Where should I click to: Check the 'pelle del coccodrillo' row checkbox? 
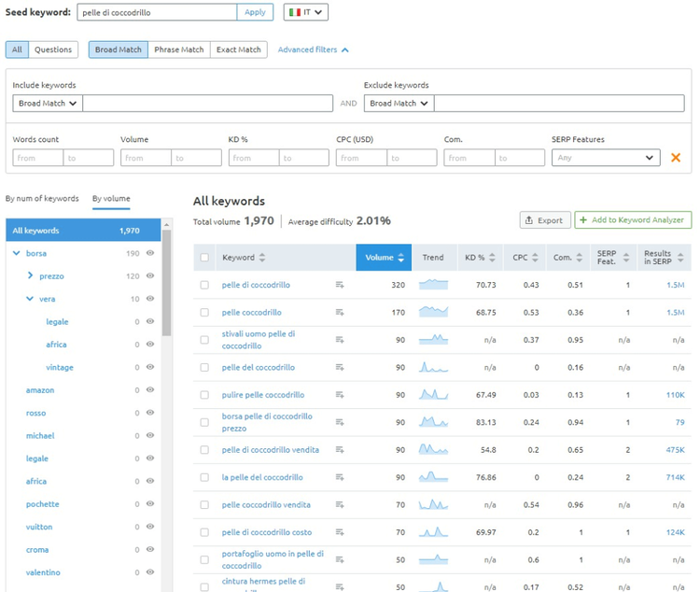pos(204,367)
